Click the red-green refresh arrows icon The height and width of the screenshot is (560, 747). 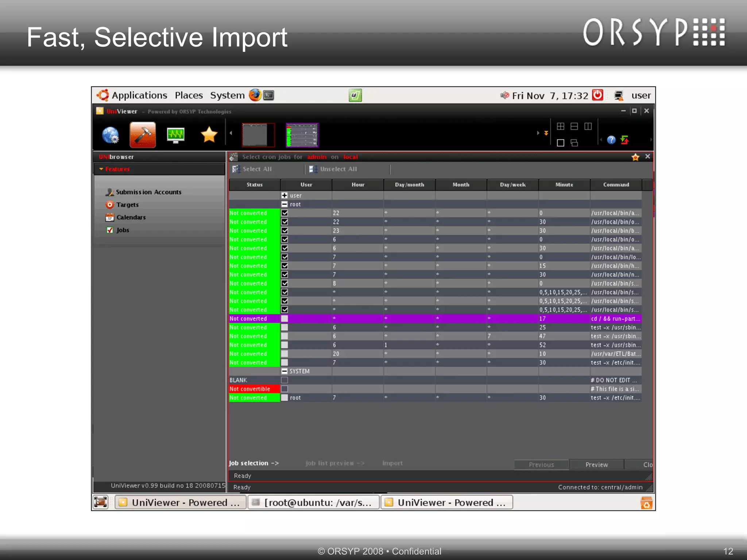625,140
